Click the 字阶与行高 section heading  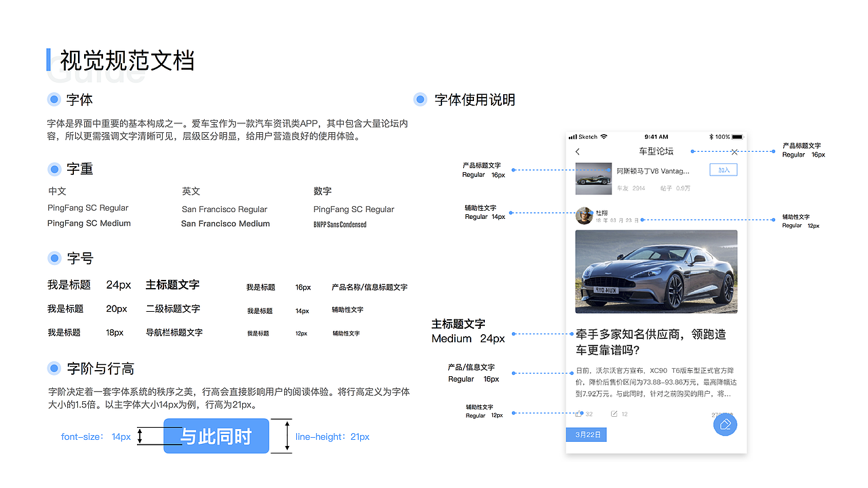pos(100,369)
